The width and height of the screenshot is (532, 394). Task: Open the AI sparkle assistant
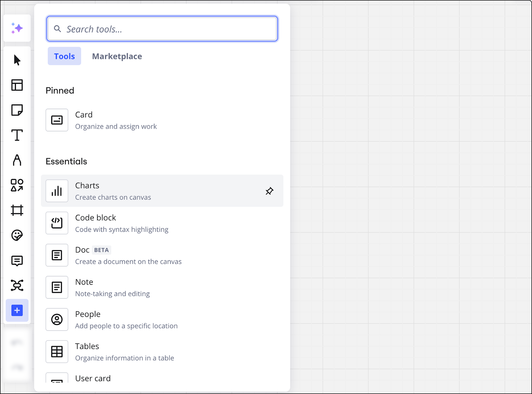click(17, 28)
